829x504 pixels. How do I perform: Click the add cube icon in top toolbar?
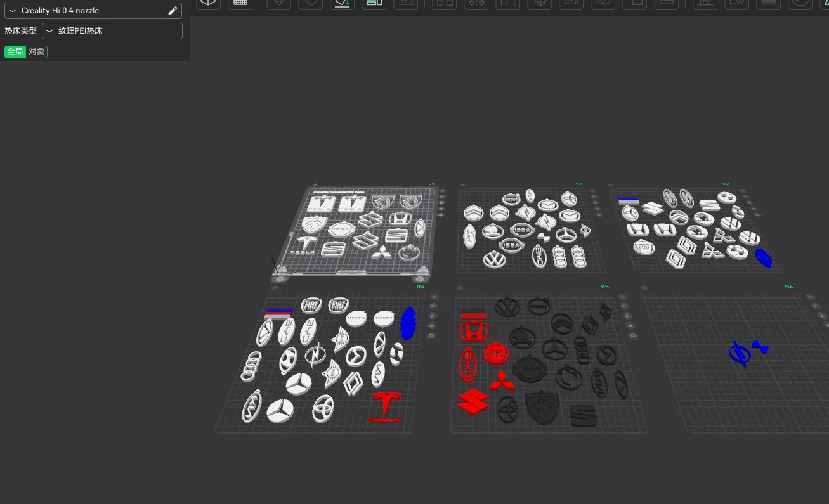point(208,3)
